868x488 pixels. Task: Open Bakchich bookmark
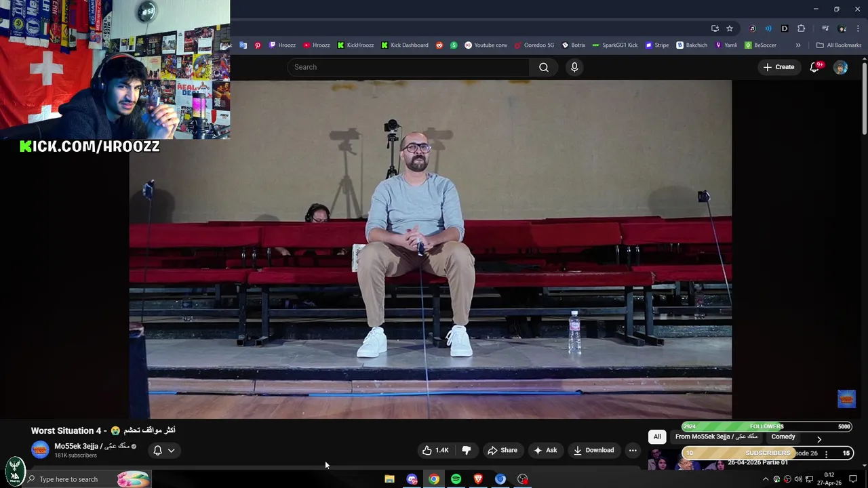[692, 45]
